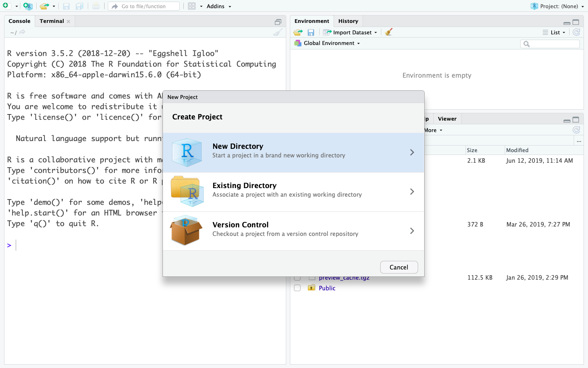Viewport: 588px width, 368px height.
Task: Open the New File dropdown arrow
Action: point(16,7)
